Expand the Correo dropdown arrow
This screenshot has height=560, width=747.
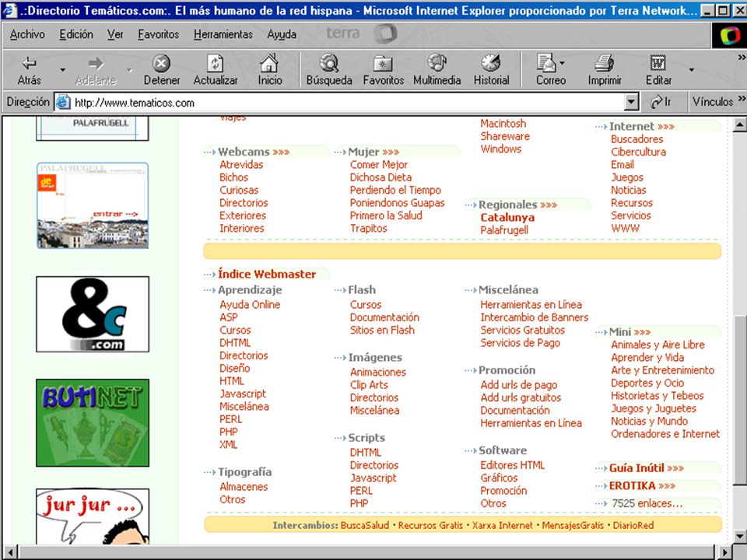click(x=562, y=63)
